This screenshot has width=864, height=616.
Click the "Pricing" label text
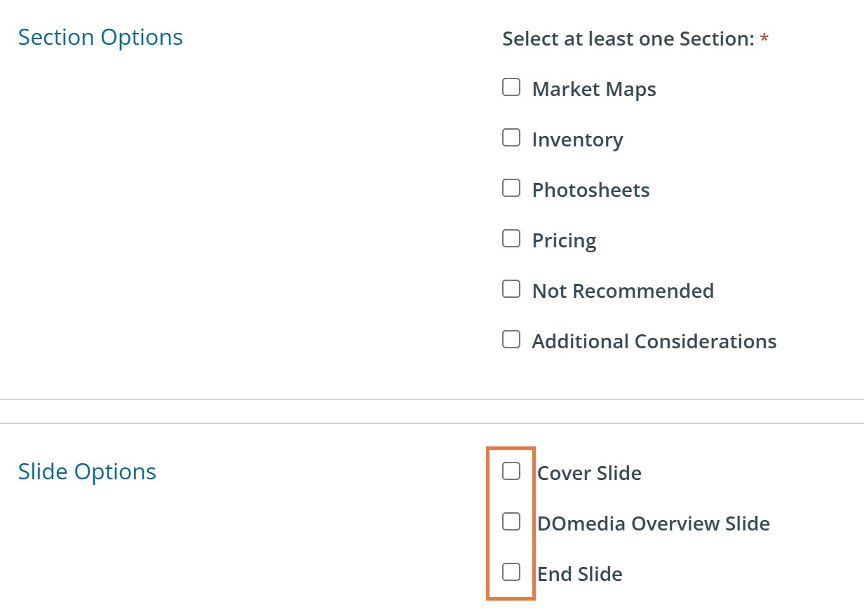coord(564,241)
